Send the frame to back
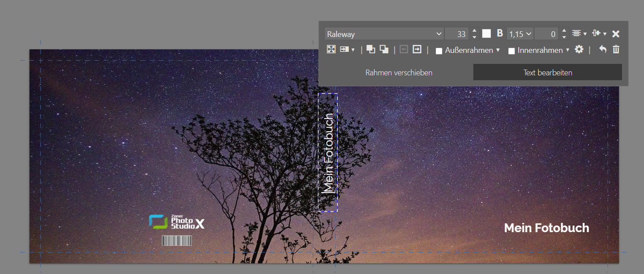 pos(384,49)
